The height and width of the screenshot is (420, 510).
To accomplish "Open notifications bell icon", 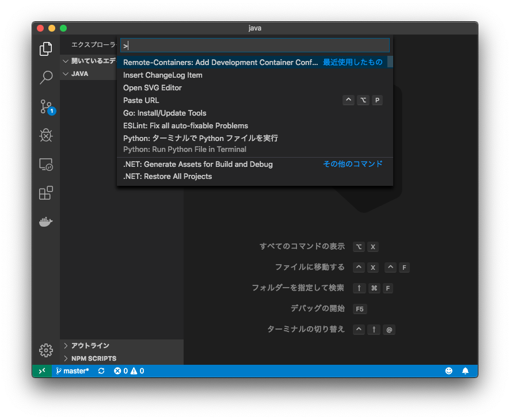I will [x=466, y=371].
